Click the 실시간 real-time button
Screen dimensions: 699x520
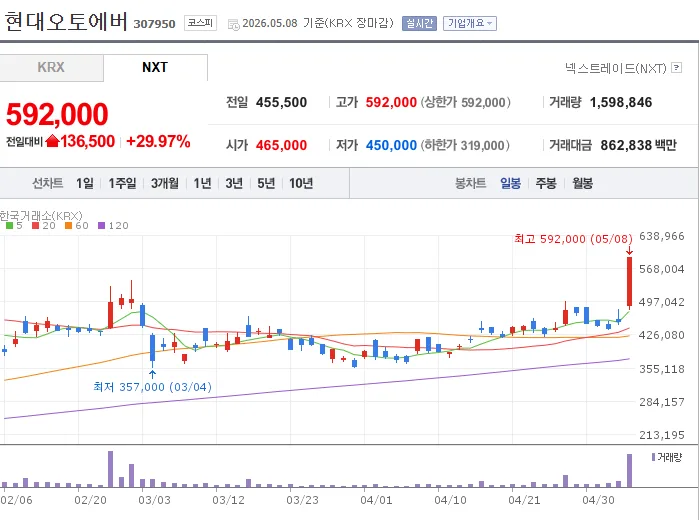(x=419, y=23)
